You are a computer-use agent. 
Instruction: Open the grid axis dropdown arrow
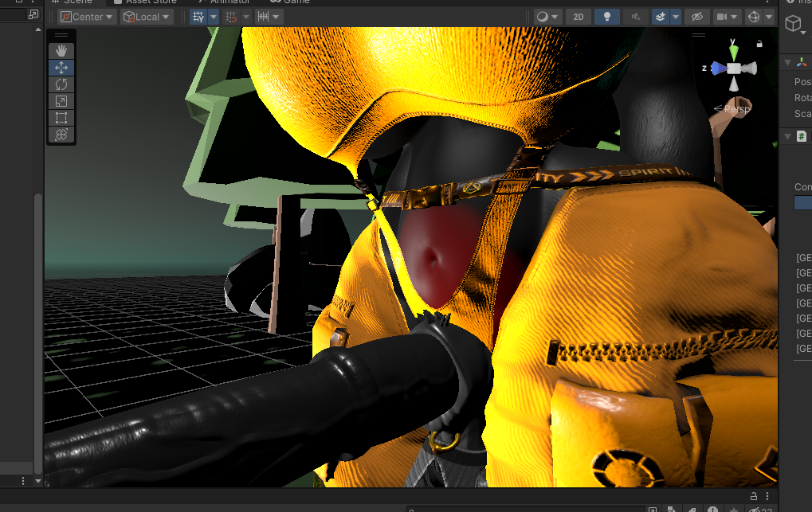214,17
